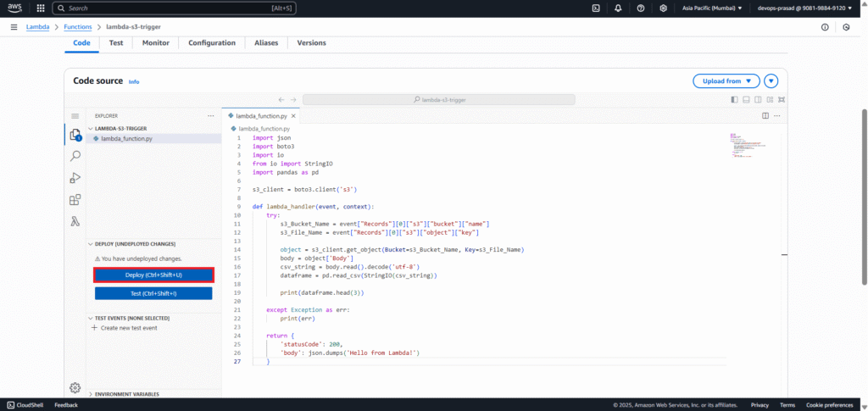This screenshot has height=411, width=868.
Task: Open the Code source Info link
Action: 134,82
